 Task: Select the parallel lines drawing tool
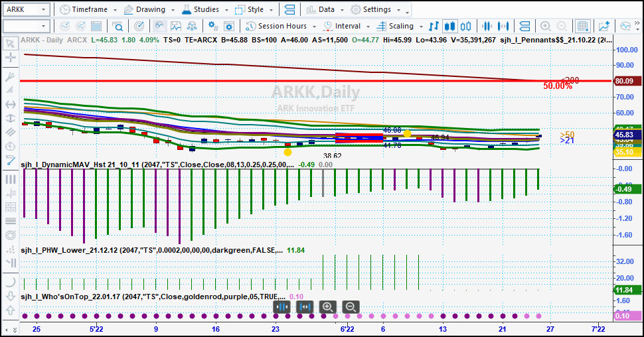point(10,132)
